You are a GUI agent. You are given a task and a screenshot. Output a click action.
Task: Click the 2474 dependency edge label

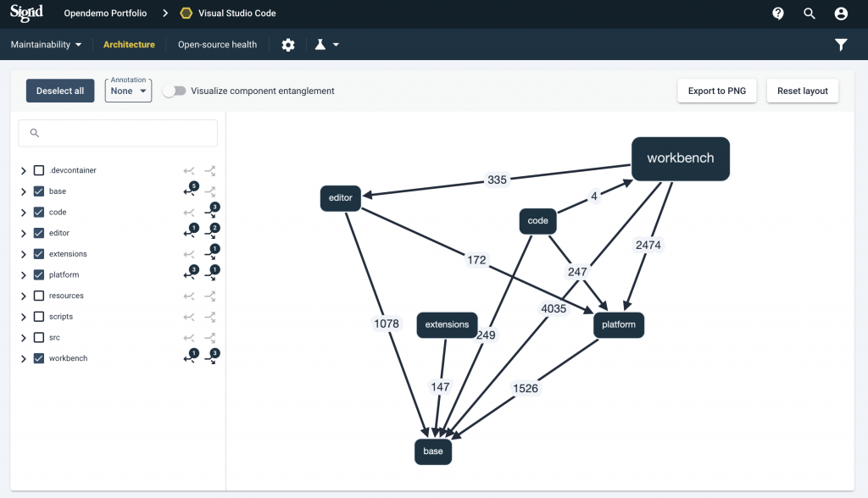click(x=648, y=245)
